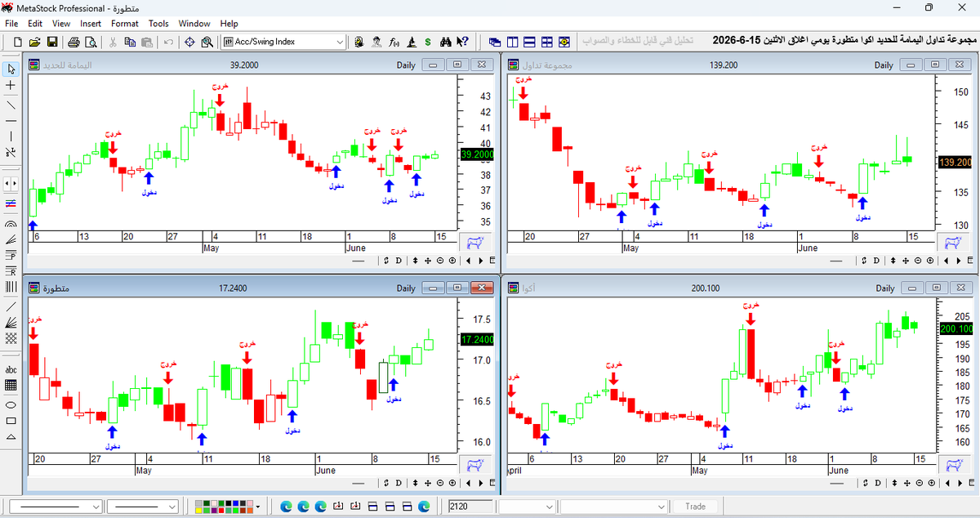Screen dimensions: 980x518
Task: Print the chart with printer icon
Action: tap(73, 42)
